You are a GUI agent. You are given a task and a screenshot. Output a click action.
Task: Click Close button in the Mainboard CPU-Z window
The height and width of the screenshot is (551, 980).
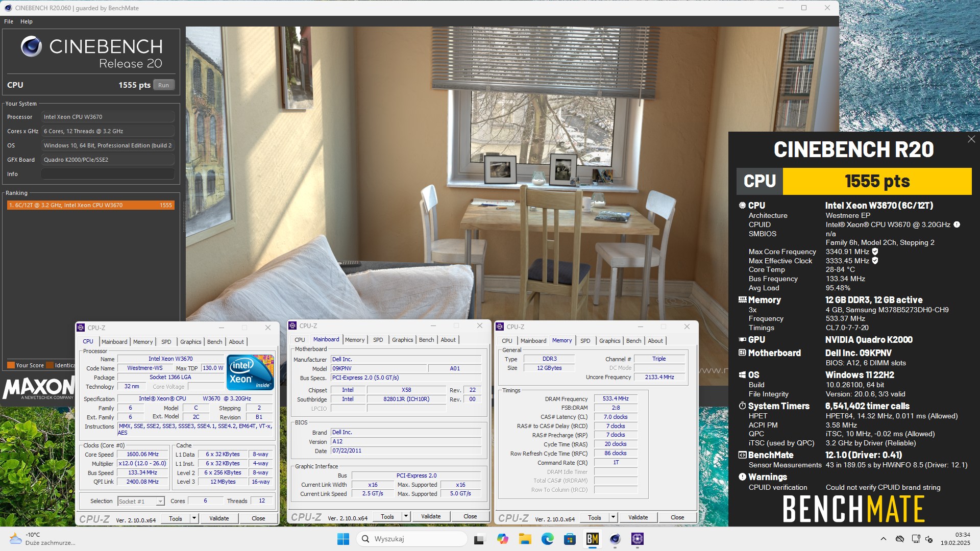(x=470, y=516)
